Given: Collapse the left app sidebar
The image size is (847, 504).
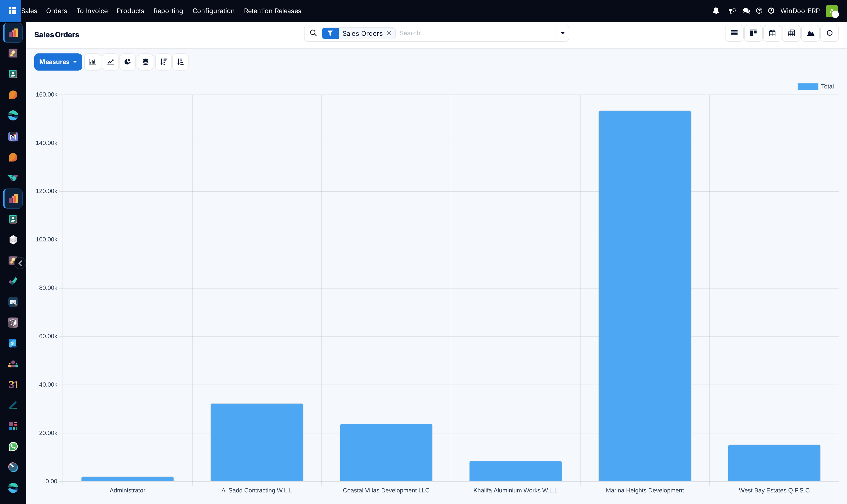Looking at the screenshot, I should [x=20, y=263].
